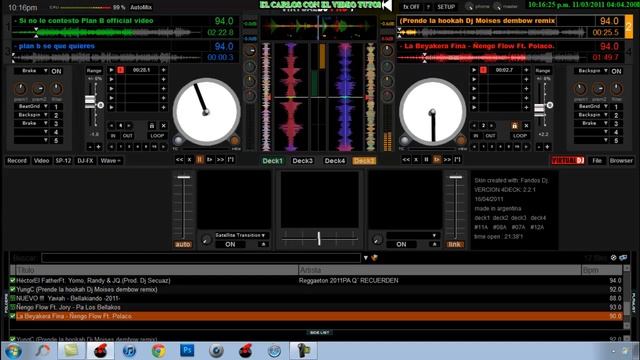This screenshot has height=360, width=640.
Task: Start the right deck with orange play button
Action: (437, 160)
